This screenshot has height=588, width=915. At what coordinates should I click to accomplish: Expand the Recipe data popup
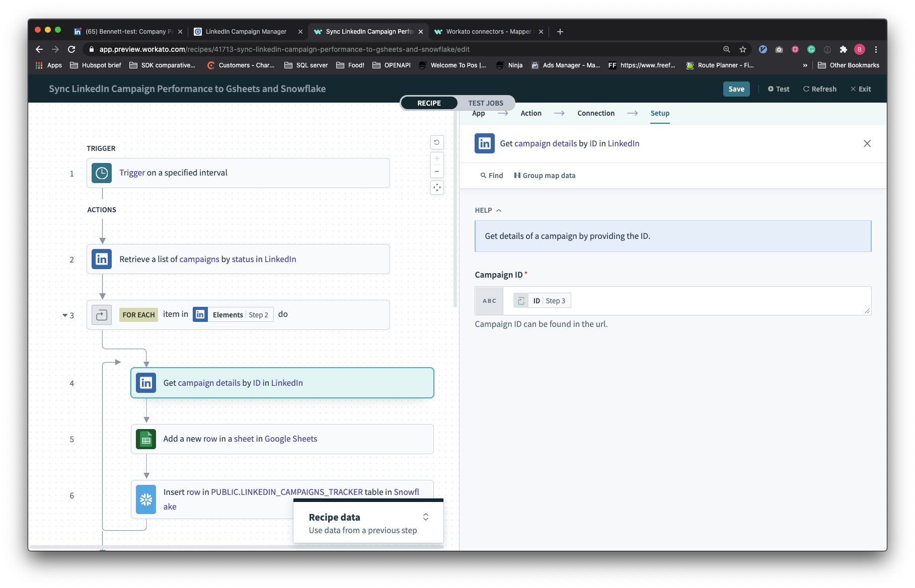tap(425, 517)
